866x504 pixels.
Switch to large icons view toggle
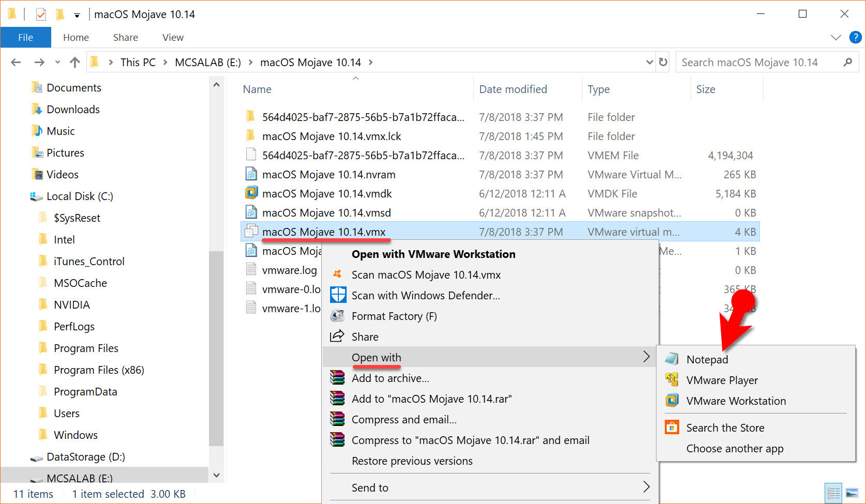point(851,493)
